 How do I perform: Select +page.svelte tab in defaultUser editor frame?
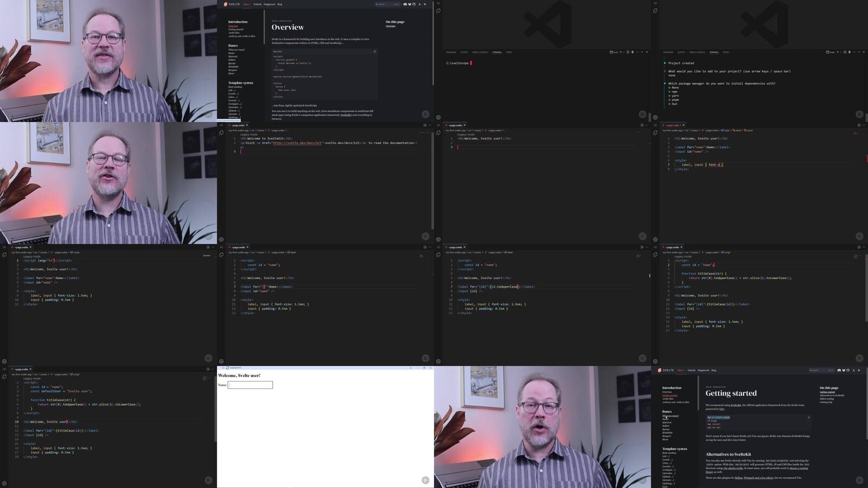click(20, 369)
